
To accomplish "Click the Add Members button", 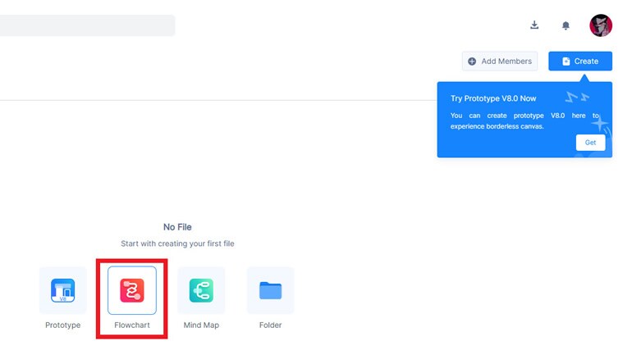I will (x=500, y=61).
